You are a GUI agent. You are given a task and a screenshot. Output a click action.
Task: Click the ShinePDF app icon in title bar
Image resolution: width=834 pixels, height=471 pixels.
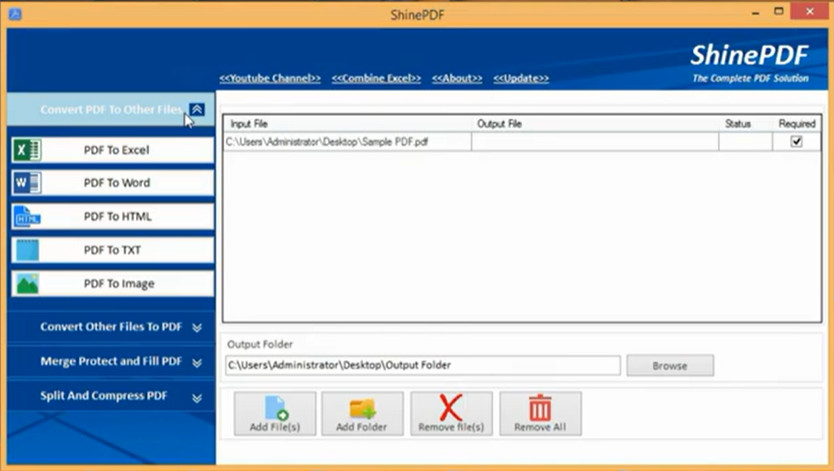tap(15, 14)
